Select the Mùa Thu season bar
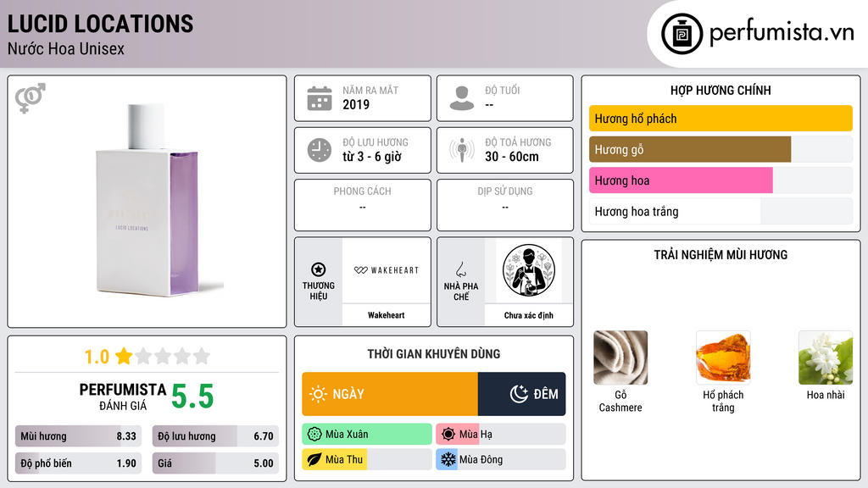 coord(367,459)
